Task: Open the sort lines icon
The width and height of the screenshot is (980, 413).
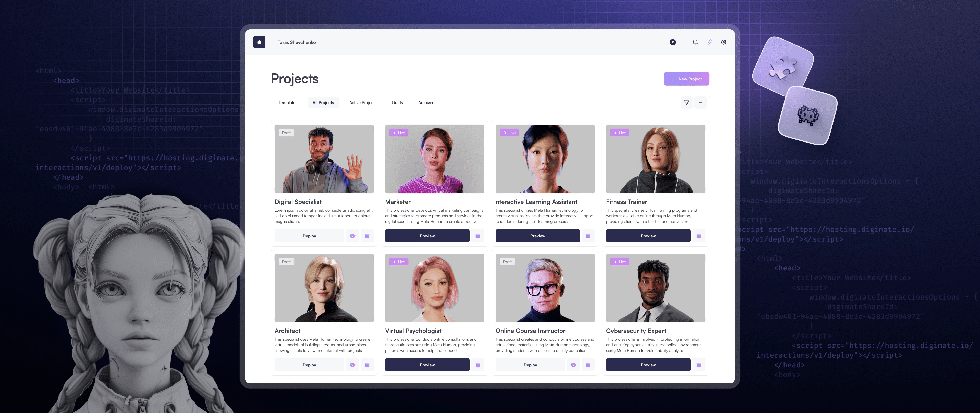Action: (x=700, y=102)
